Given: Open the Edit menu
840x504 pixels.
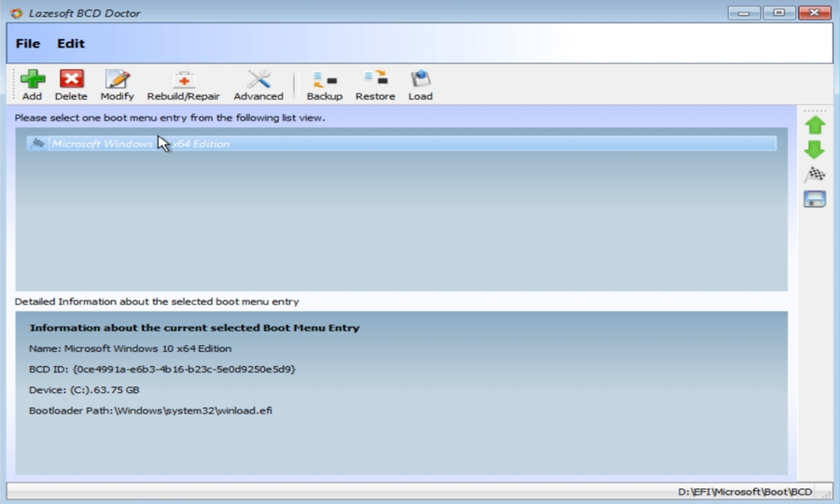Looking at the screenshot, I should (x=71, y=43).
